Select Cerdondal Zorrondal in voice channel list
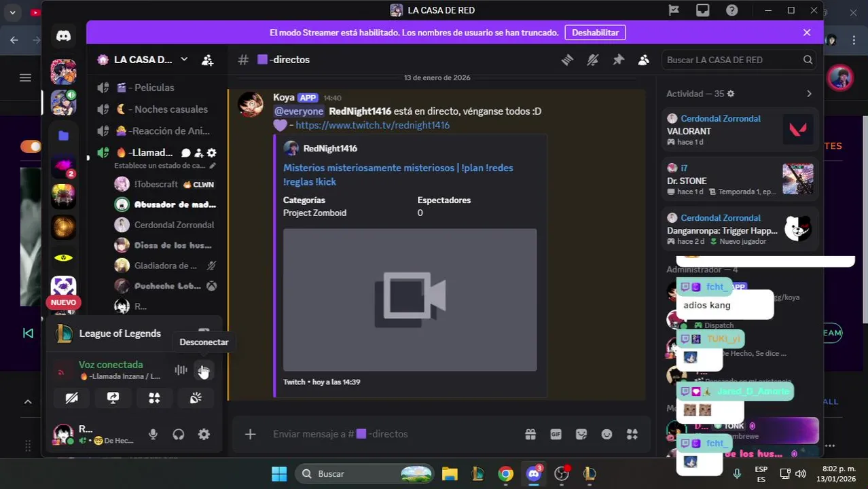 [166, 225]
